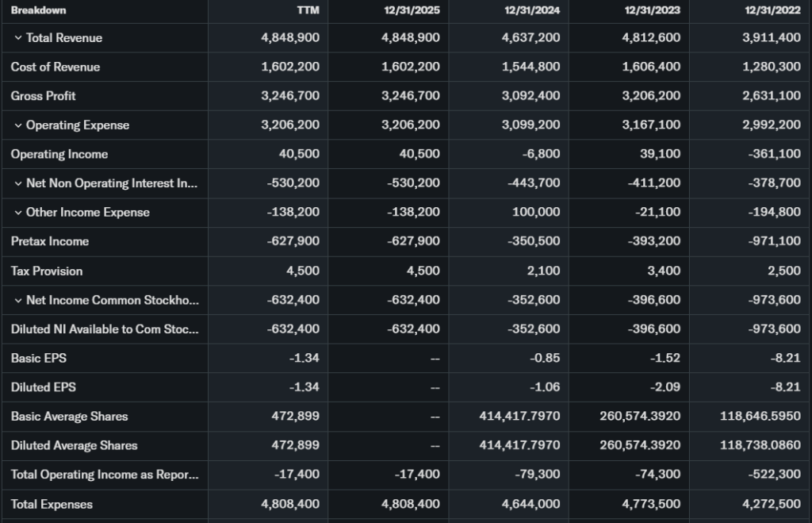The height and width of the screenshot is (523, 812).
Task: Expand the Total Revenue row chevron
Action: tap(17, 38)
